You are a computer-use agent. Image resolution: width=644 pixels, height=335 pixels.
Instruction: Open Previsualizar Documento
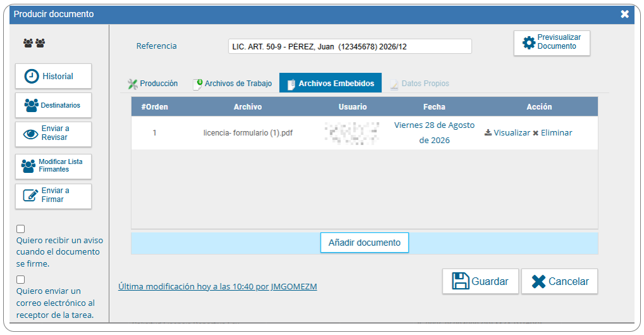[x=552, y=43]
